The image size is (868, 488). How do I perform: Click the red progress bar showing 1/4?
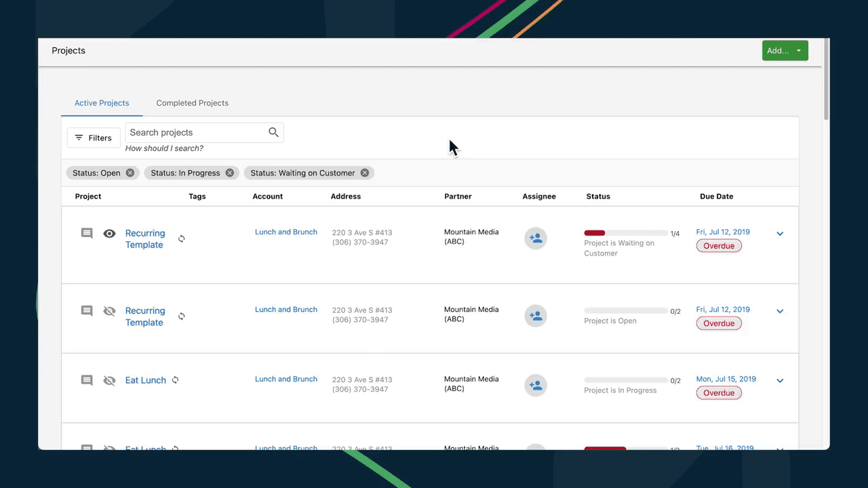coord(594,232)
